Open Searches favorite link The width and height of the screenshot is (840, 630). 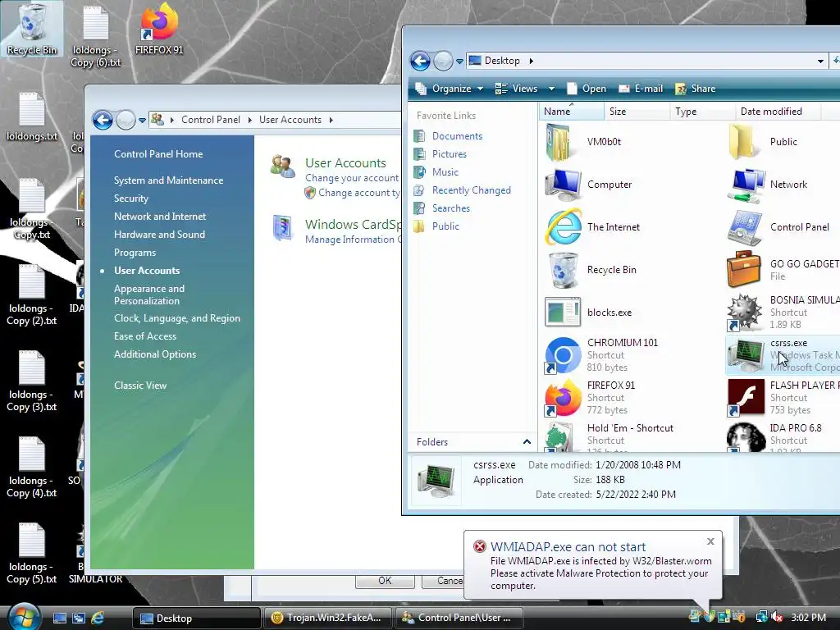pos(450,208)
